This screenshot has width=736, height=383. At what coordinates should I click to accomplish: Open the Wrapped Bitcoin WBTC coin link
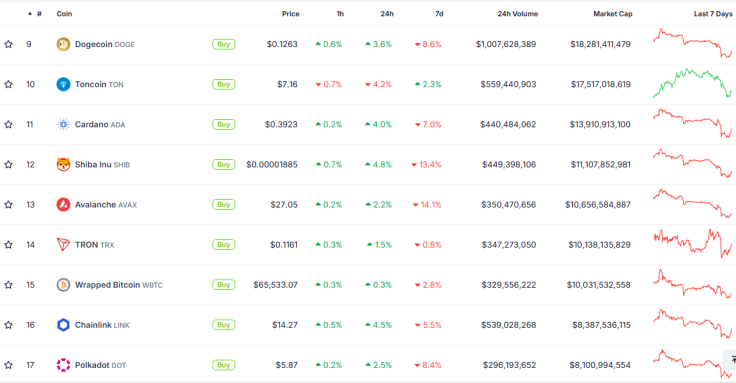[x=119, y=285]
